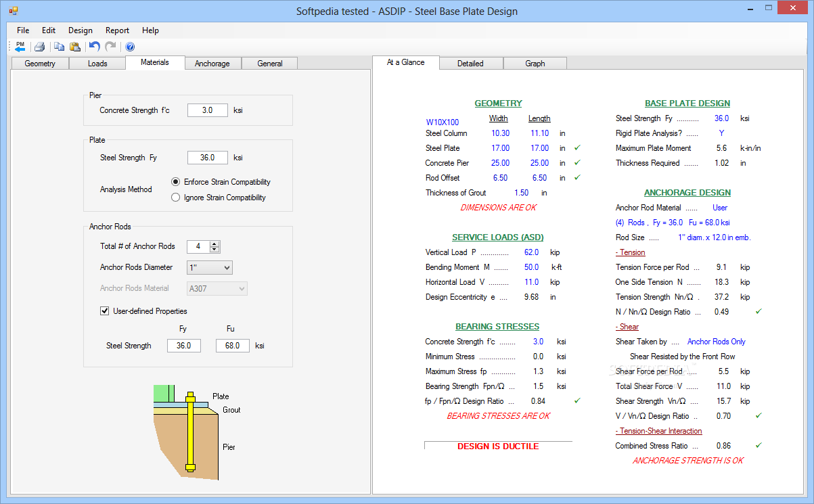Open Help via the question mark icon
The image size is (814, 504).
point(130,47)
